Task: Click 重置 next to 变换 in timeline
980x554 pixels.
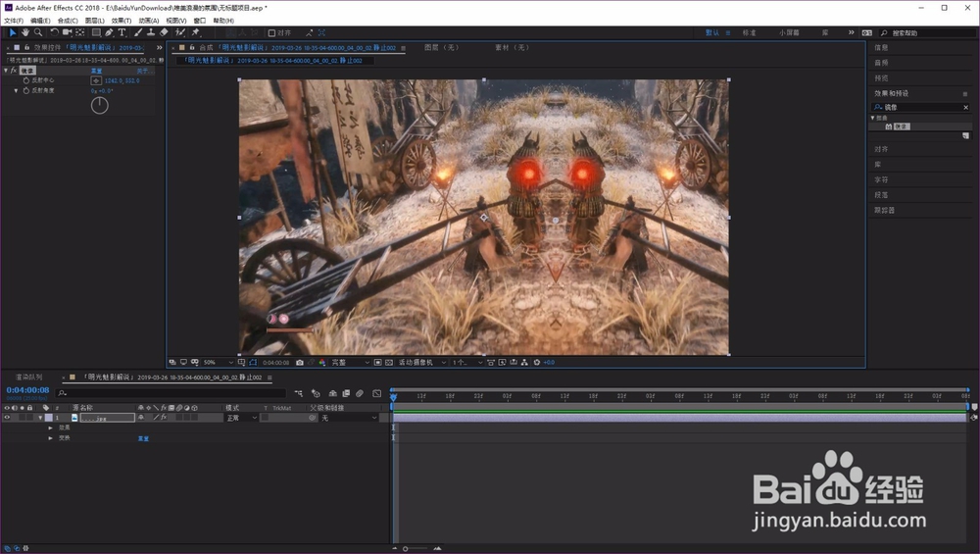Action: [143, 438]
